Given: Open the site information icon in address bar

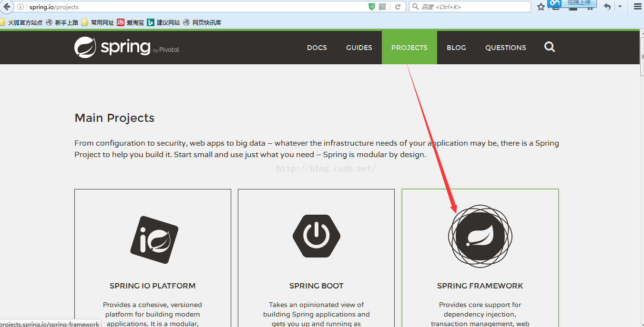Looking at the screenshot, I should coord(20,7).
